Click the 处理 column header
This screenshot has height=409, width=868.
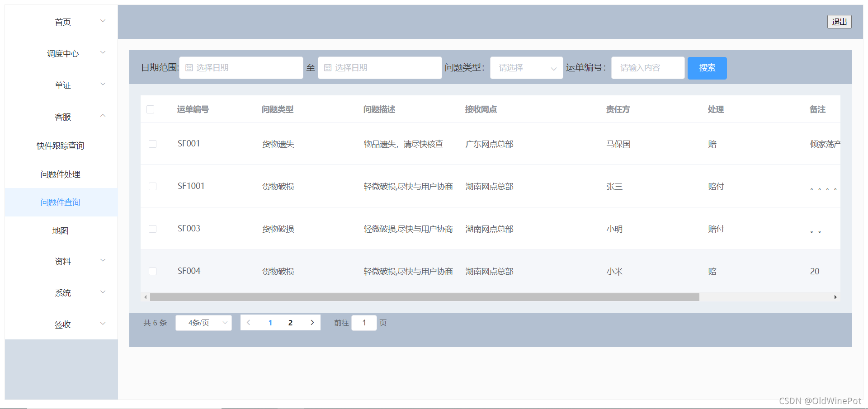[x=716, y=109]
